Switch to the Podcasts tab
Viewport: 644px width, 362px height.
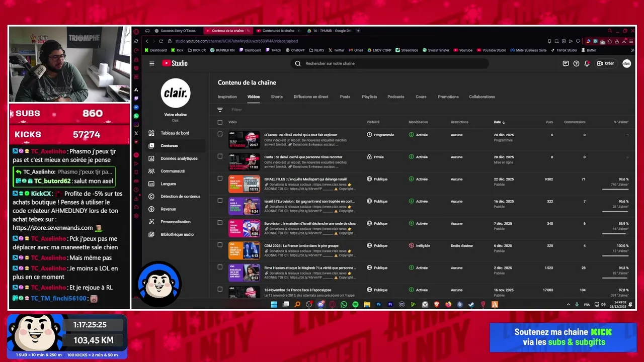point(396,97)
